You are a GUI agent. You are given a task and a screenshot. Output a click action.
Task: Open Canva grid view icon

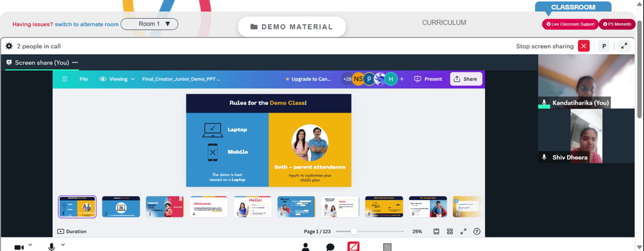click(x=450, y=231)
